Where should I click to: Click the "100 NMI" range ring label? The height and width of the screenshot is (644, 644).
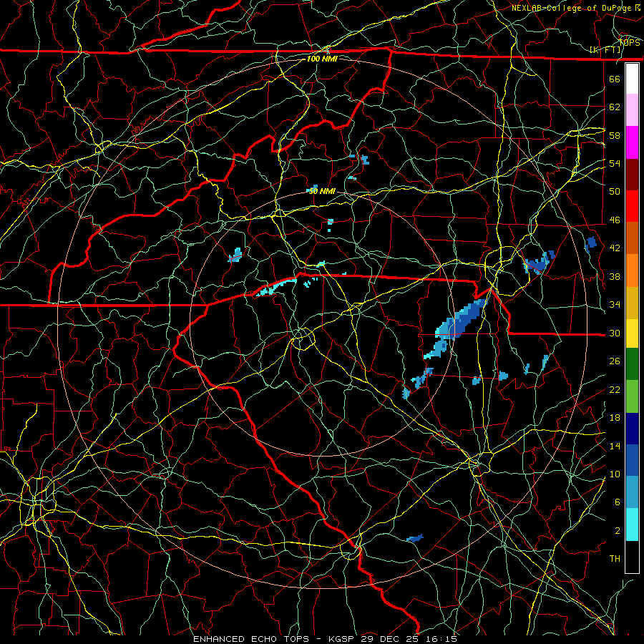click(x=322, y=59)
